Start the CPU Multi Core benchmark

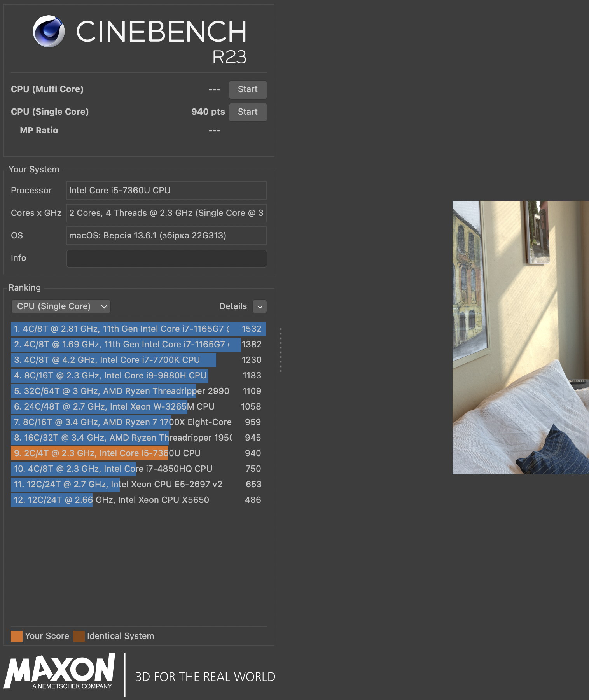(x=248, y=89)
